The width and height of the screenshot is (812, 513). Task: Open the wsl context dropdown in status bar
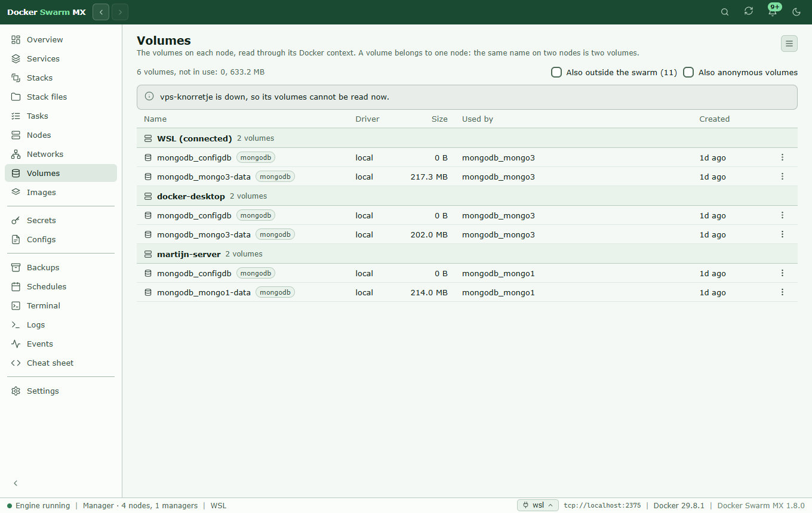click(x=538, y=505)
